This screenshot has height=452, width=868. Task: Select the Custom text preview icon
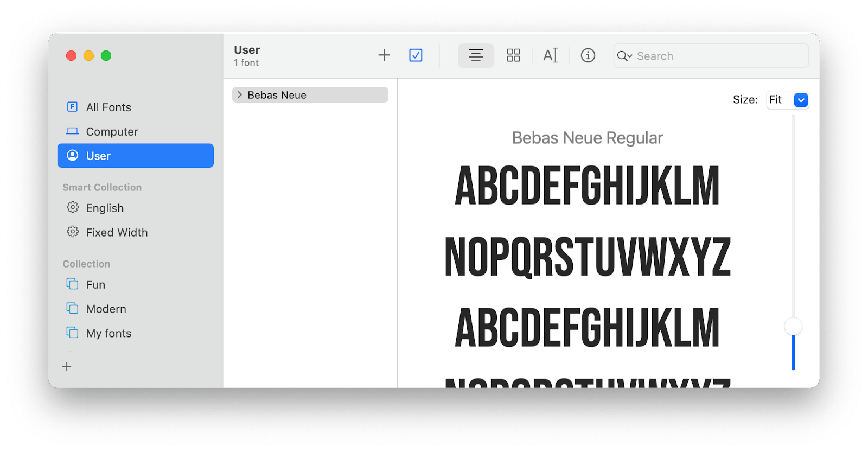(551, 55)
